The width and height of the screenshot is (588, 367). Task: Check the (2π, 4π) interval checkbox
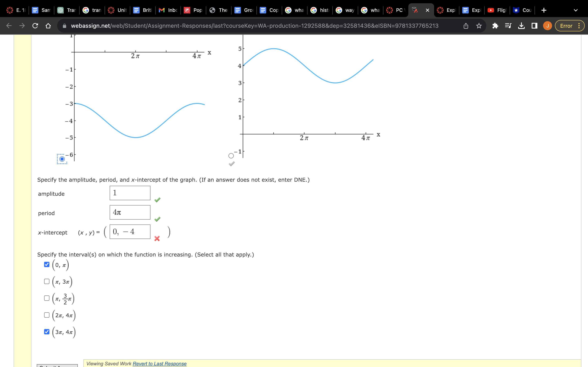pos(47,315)
